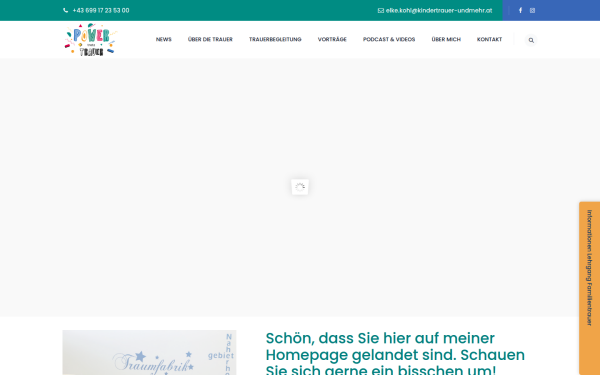Select Podcast & Videos menu item
The width and height of the screenshot is (600, 375).
click(x=389, y=39)
